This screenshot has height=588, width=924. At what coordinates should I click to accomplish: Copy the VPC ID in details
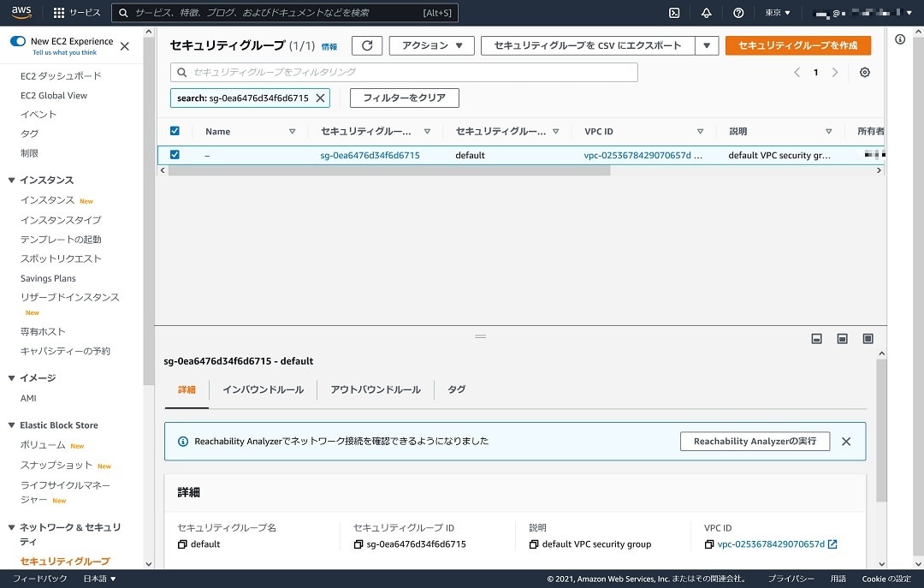709,544
